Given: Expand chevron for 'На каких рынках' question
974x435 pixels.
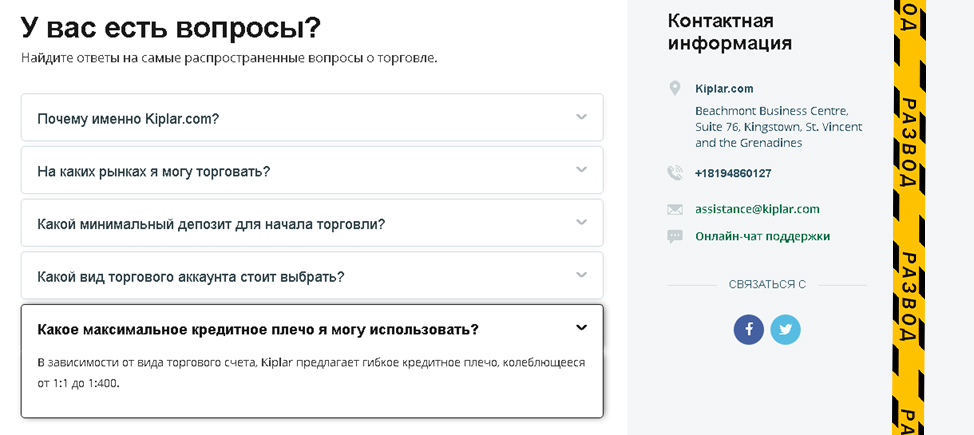Looking at the screenshot, I should pos(581,169).
